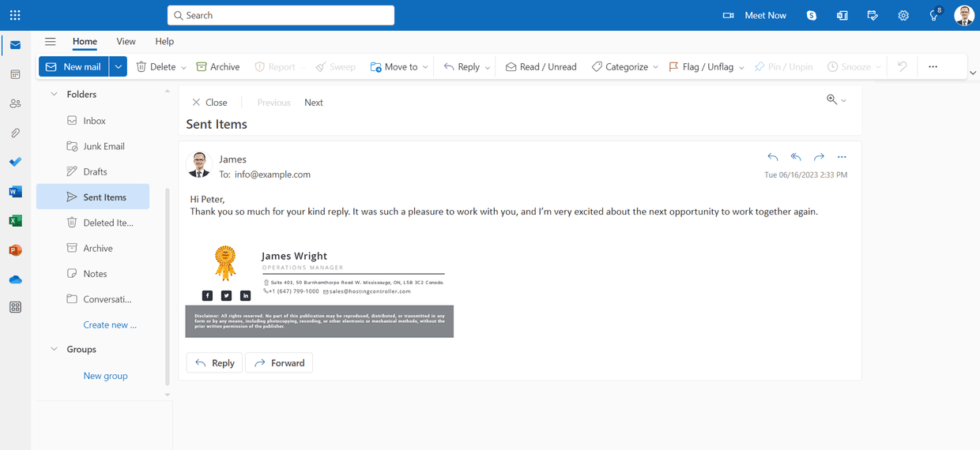Collapse the Folders section chevron
Image resolution: width=980 pixels, height=450 pixels.
coord(55,94)
